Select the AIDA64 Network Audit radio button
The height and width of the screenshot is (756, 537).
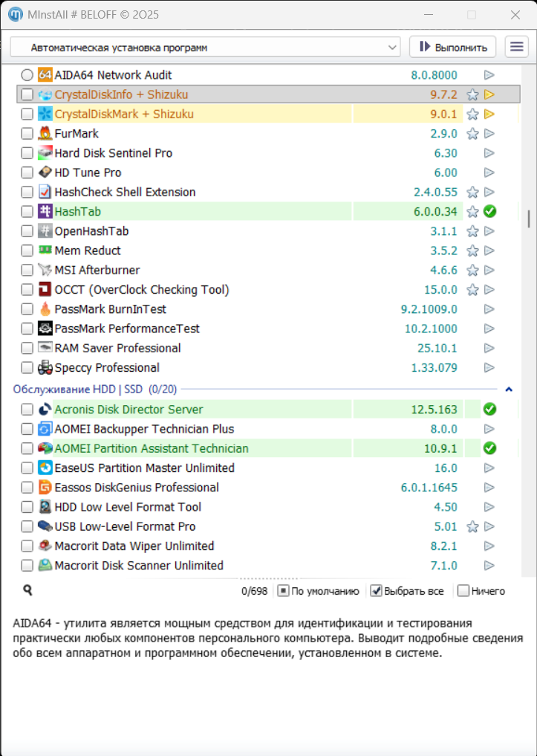[x=27, y=75]
